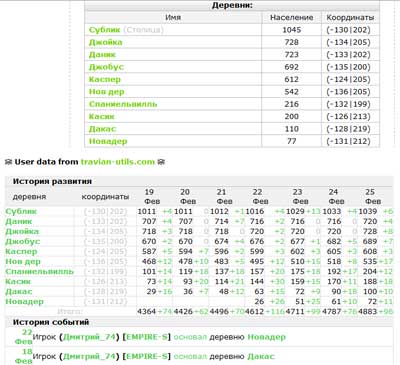
Task: Follow the travian-utils.com link
Action: [x=118, y=162]
